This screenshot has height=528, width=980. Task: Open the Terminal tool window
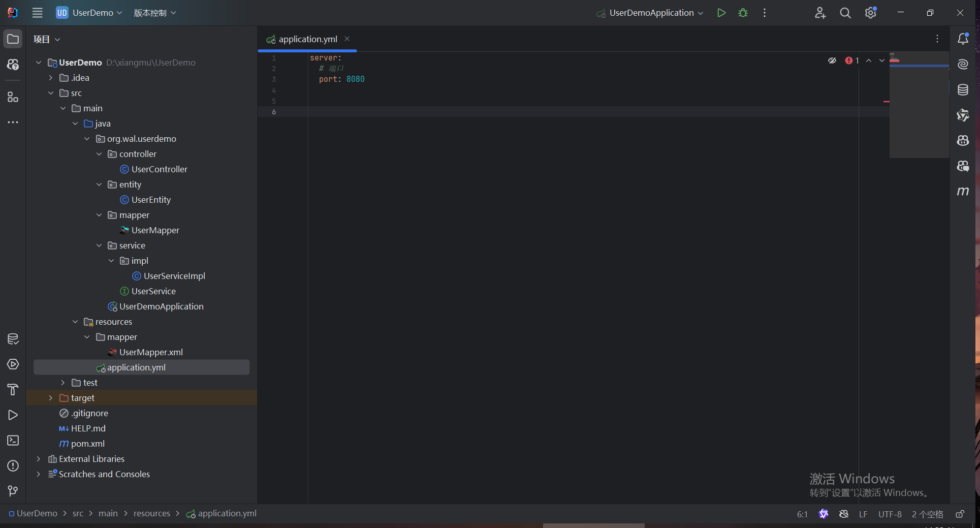pos(13,440)
